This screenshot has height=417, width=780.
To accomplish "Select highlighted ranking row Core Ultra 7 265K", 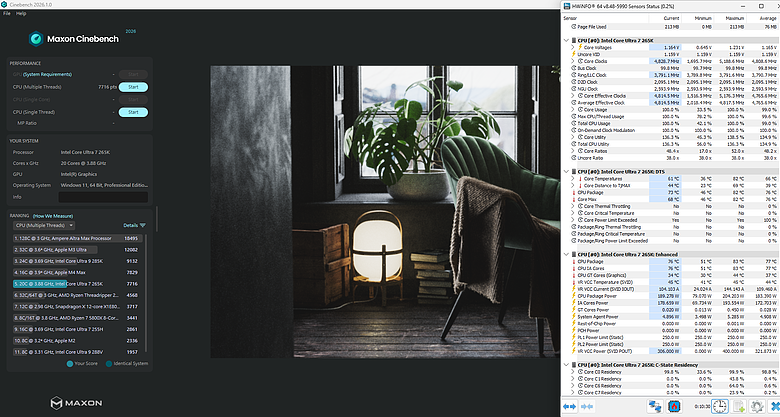I will tap(77, 284).
